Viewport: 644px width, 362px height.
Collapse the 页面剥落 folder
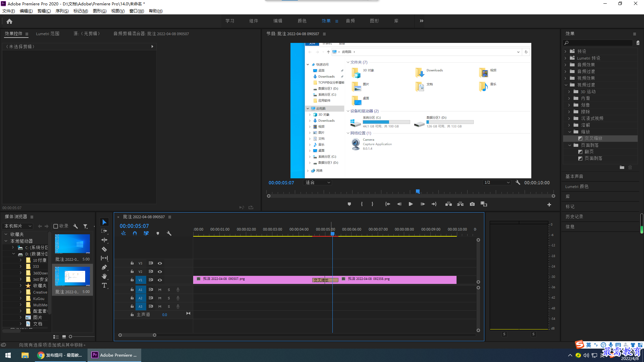click(x=569, y=145)
